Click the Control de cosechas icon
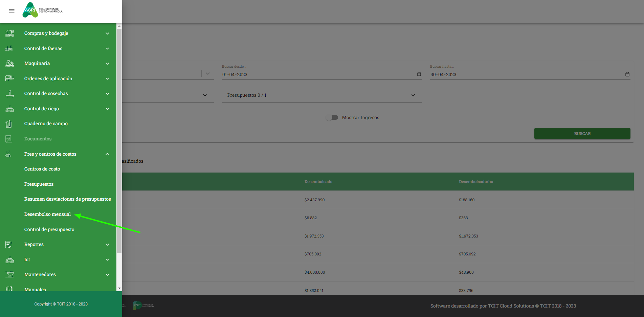This screenshot has width=644, height=317. (10, 93)
